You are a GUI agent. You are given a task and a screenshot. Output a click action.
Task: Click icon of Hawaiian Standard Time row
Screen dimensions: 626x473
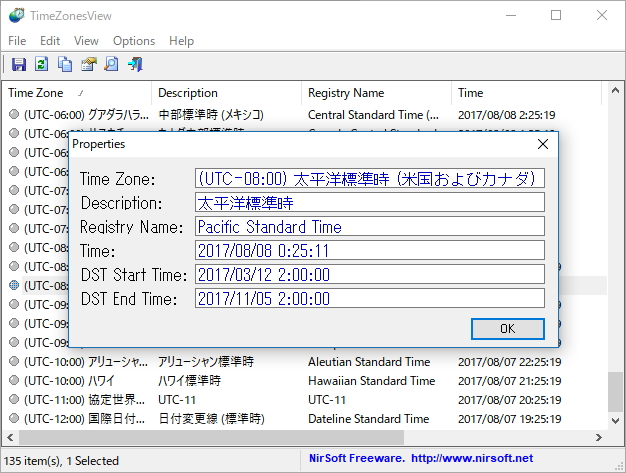(14, 380)
